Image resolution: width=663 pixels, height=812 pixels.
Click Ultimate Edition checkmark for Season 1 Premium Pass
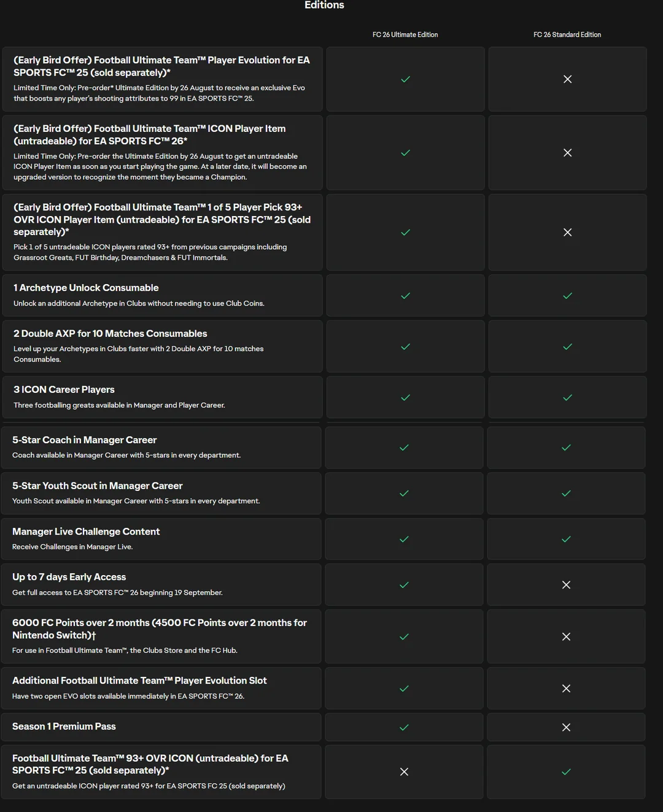(404, 727)
